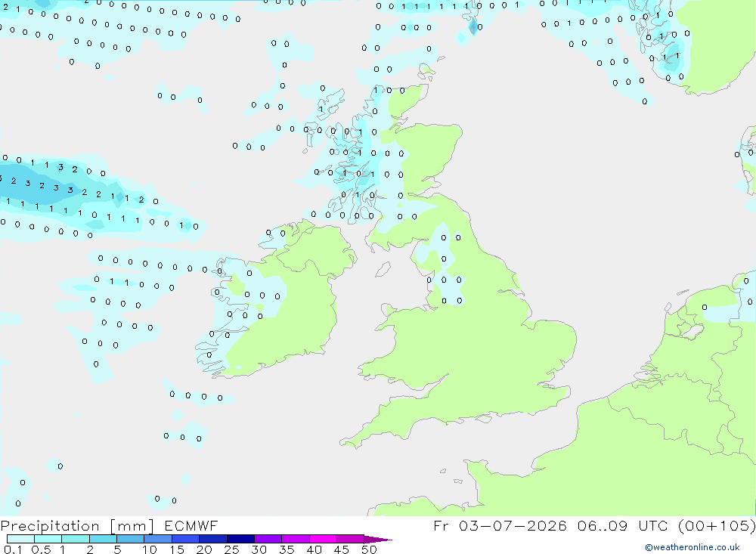Click the '10' legend scale label
756x554 pixels.
coord(150,549)
